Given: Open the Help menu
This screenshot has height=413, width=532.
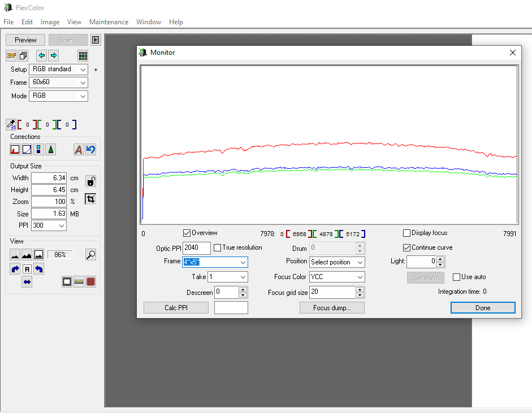Looking at the screenshot, I should 176,21.
